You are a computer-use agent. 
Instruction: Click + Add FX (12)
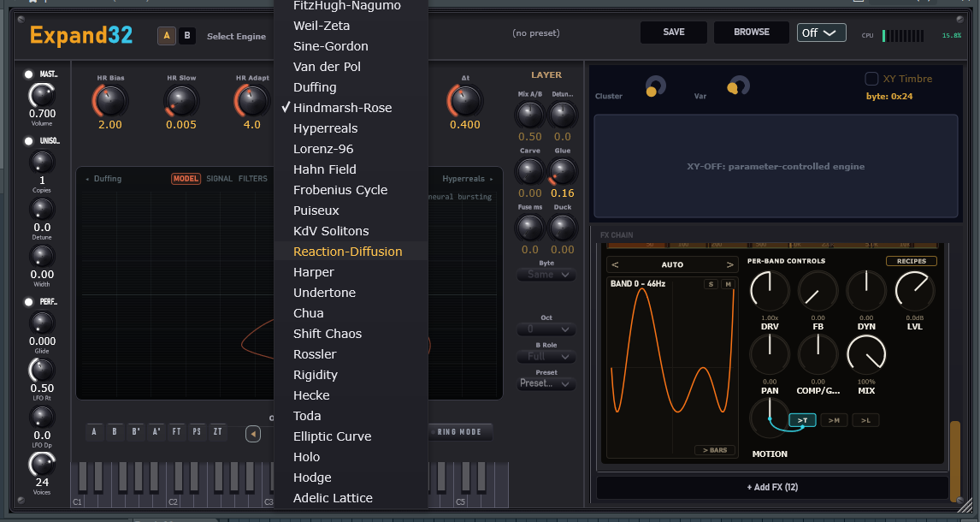click(772, 487)
